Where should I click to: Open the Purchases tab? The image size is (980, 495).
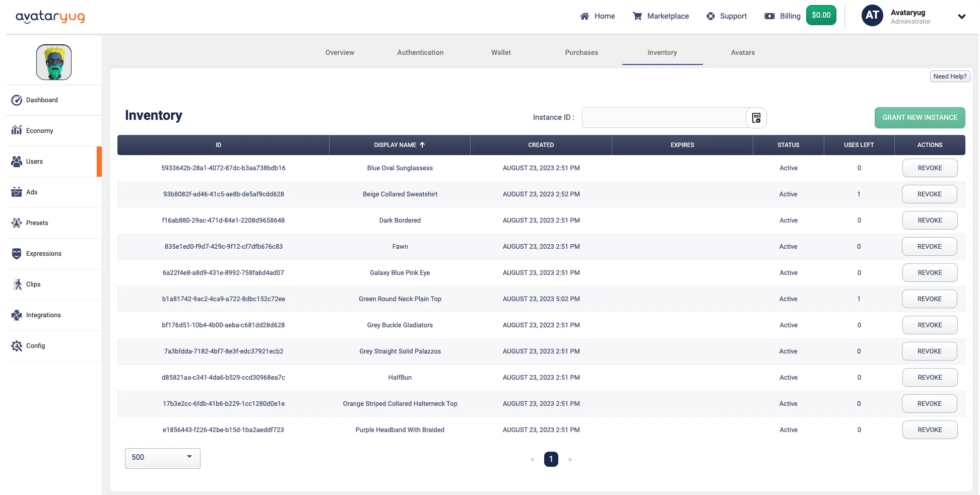pyautogui.click(x=581, y=52)
